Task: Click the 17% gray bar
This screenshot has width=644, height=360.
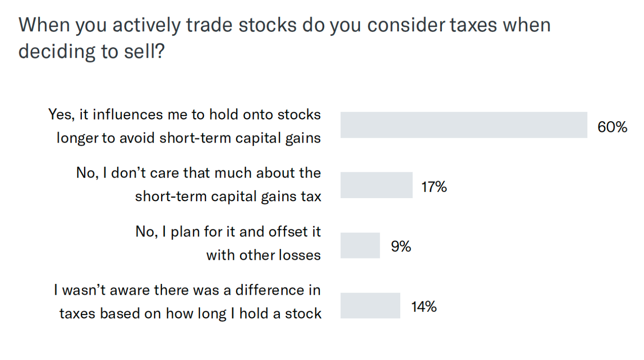Action: pyautogui.click(x=376, y=185)
